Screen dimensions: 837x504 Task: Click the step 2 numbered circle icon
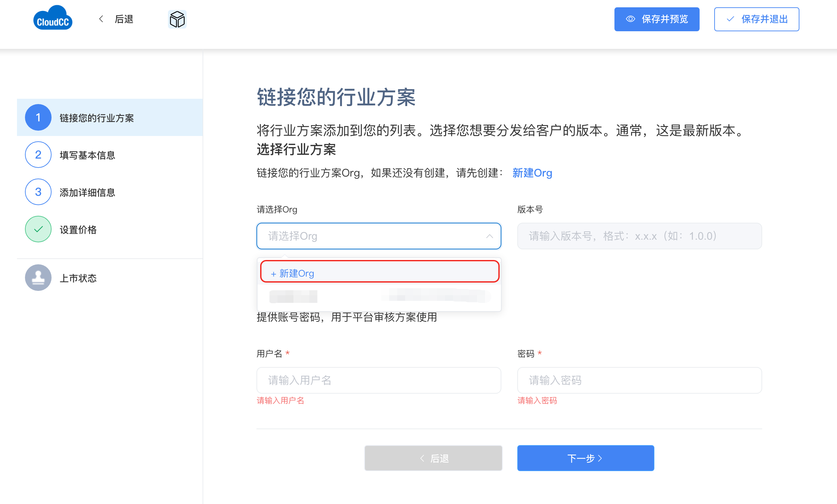coord(38,155)
